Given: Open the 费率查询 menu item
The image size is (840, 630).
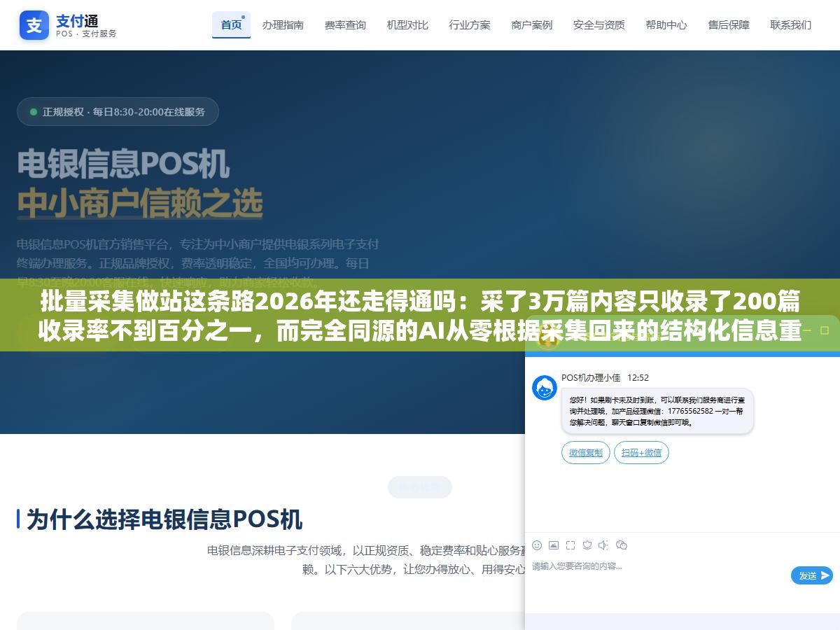Looking at the screenshot, I should 345,24.
